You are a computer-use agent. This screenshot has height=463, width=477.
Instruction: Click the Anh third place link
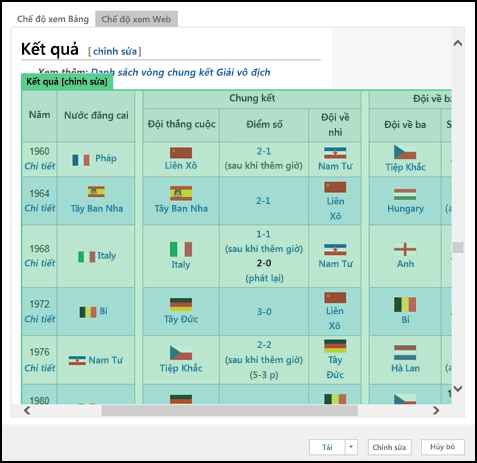[x=405, y=264]
